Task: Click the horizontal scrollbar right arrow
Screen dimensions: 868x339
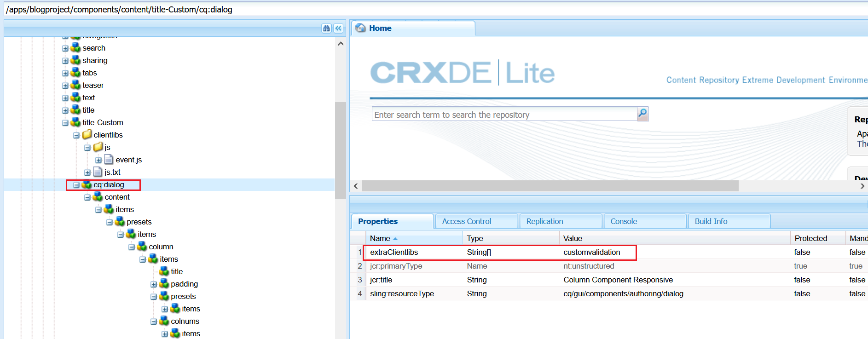Action: point(862,186)
